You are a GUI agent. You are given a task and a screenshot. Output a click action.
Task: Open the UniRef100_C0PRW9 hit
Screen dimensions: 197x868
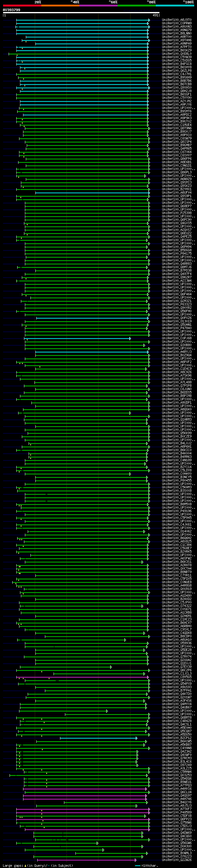coord(177,23)
